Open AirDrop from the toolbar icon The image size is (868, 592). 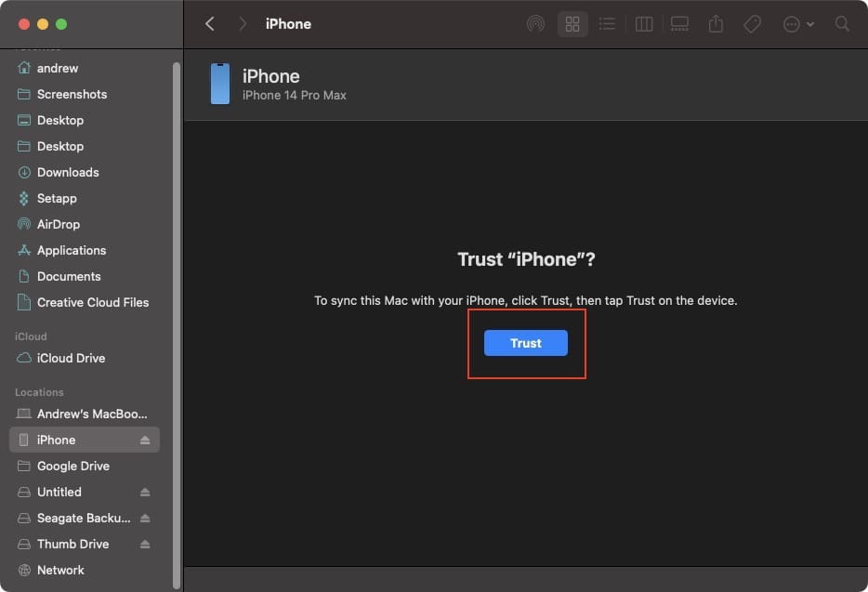click(535, 24)
